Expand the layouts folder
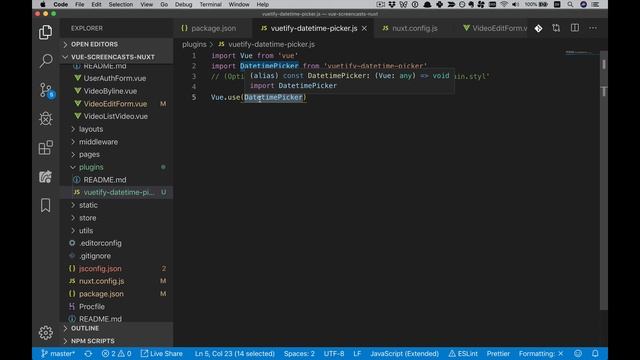 pyautogui.click(x=116, y=129)
